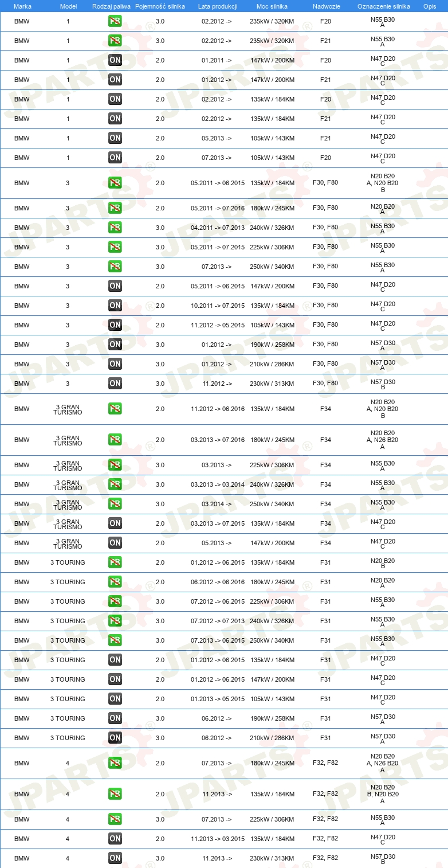Image resolution: width=448 pixels, height=868 pixels.
Task: Click '180kW / 245KM' in BMW 4 row
Action: point(272,763)
